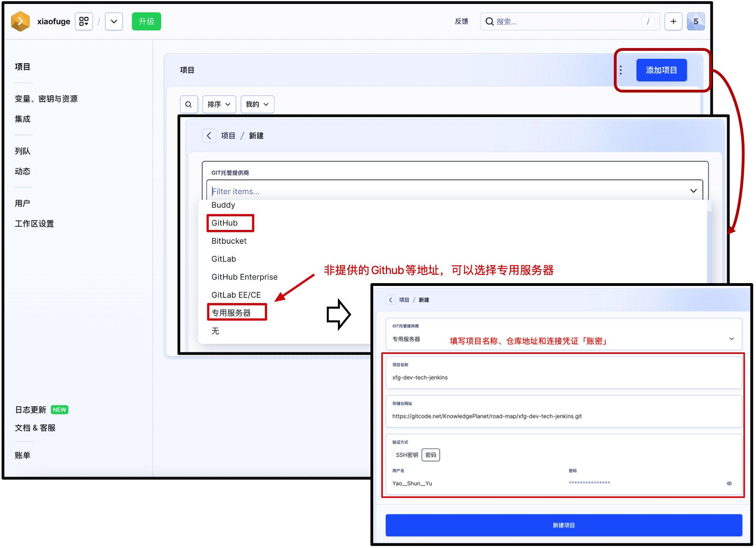Go to 集成 in the sidebar
The width and height of the screenshot is (756, 548).
pos(23,119)
